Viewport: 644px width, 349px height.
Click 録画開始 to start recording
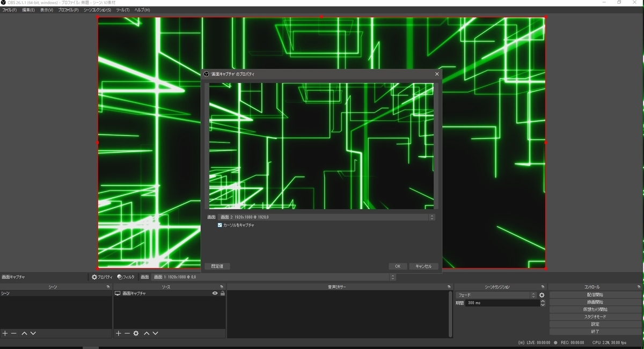click(595, 302)
